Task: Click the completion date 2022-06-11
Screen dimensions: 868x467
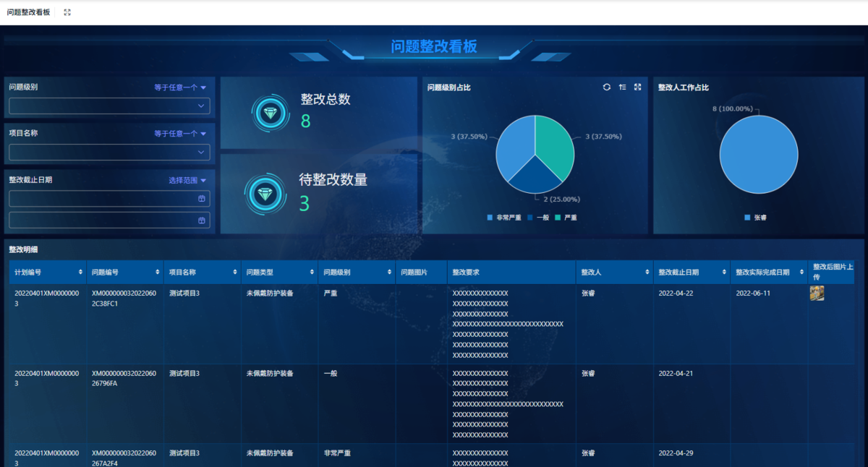Action: tap(753, 294)
